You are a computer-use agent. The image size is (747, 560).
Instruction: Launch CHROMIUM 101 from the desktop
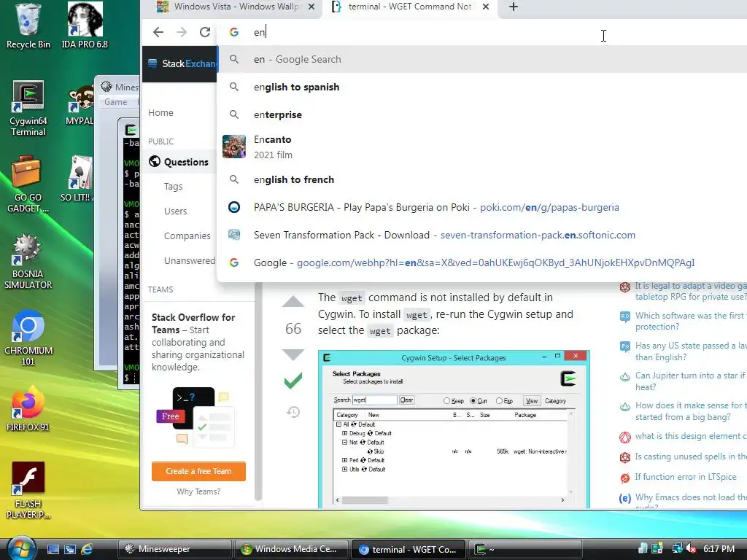28,338
